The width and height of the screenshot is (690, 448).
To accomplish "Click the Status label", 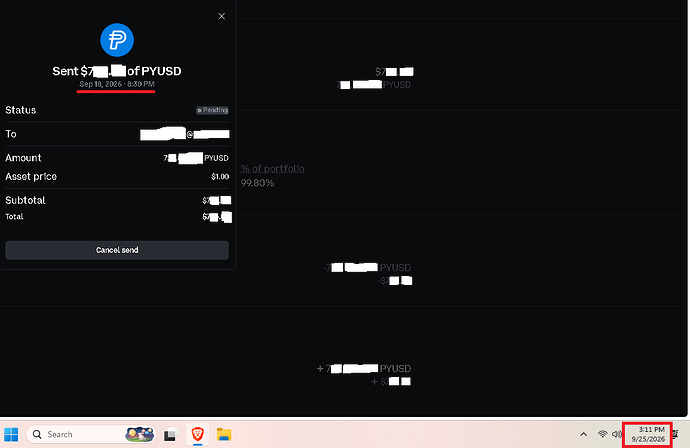I will 21,110.
